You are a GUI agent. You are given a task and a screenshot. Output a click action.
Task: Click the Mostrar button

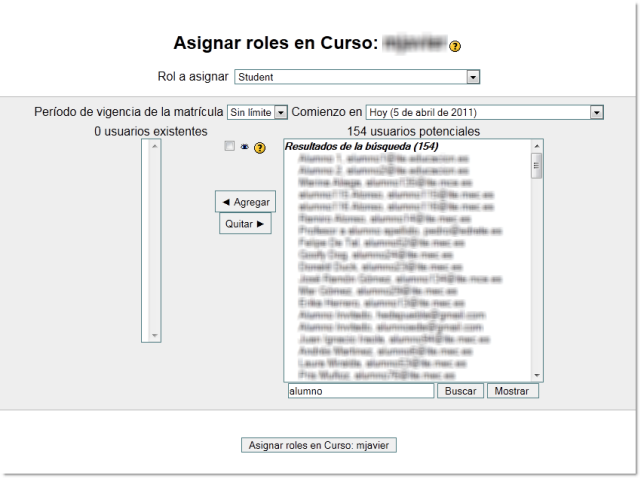[512, 391]
